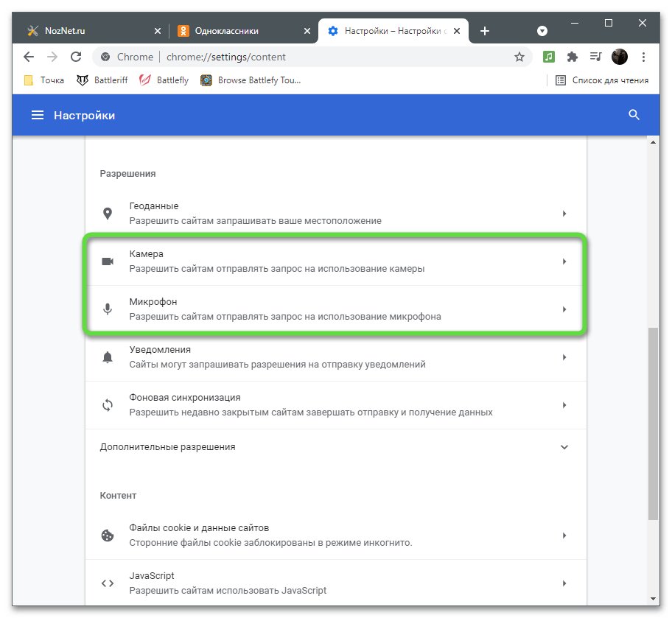Open the Microphone permission settings
Screen dimensions: 672x618
coord(335,309)
